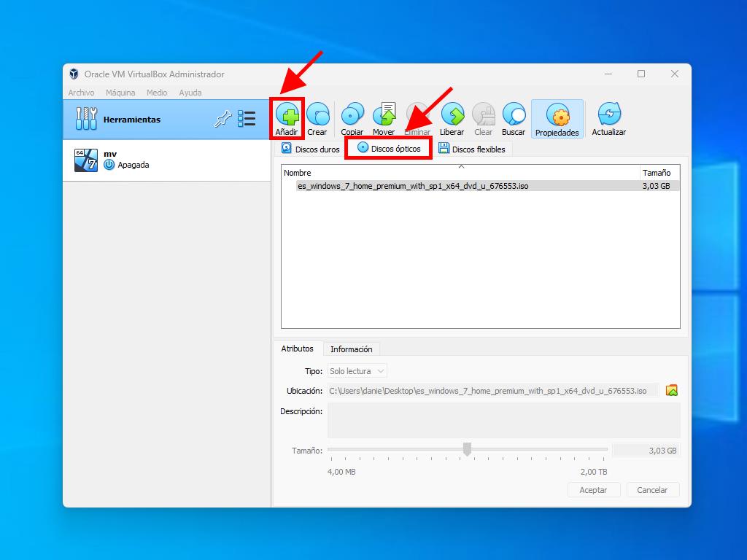This screenshot has height=560, width=747.
Task: Toggle the Propiedades panel button
Action: (557, 120)
